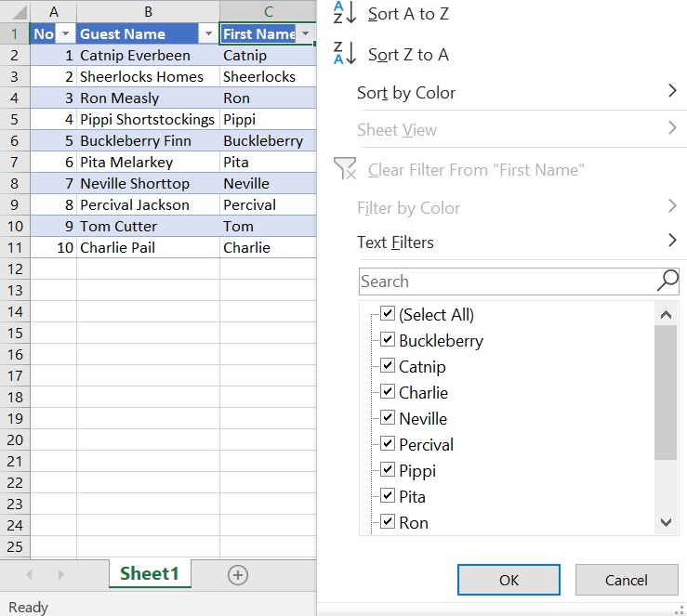Uncheck the Pippi filter checkbox

click(389, 470)
